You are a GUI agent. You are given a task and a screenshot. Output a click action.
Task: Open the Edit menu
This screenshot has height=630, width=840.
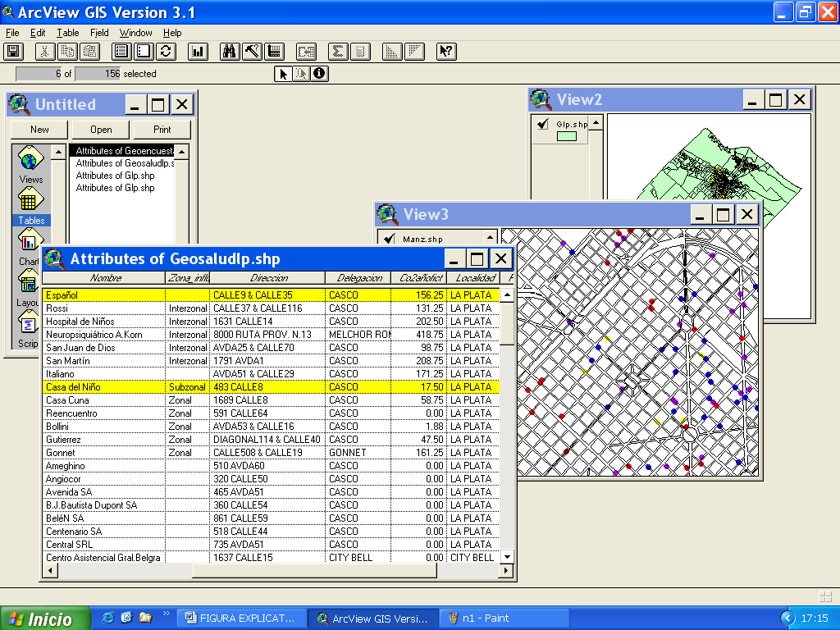pyautogui.click(x=38, y=33)
